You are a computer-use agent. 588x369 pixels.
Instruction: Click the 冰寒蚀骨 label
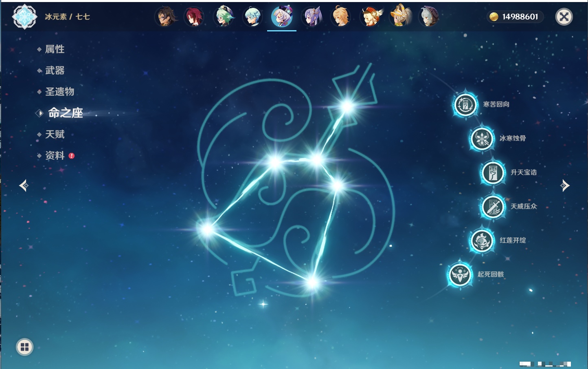[x=513, y=138]
